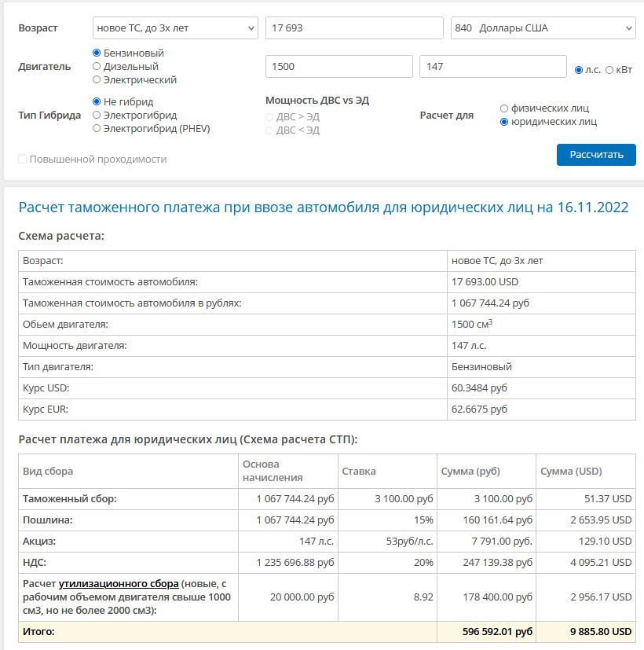Screen dimensions: 644x650
Task: Click the 4 095.21 USD VAT amount
Action: point(601,563)
